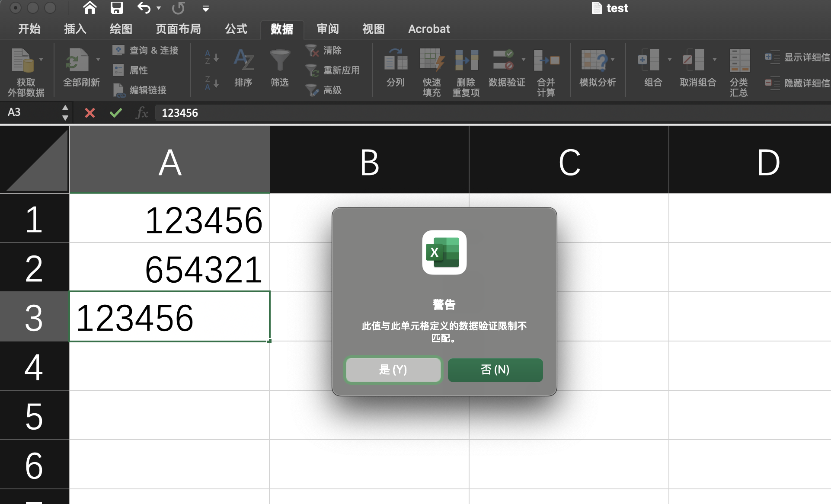831x504 pixels.
Task: Click 清除 to clear filter
Action: [323, 50]
